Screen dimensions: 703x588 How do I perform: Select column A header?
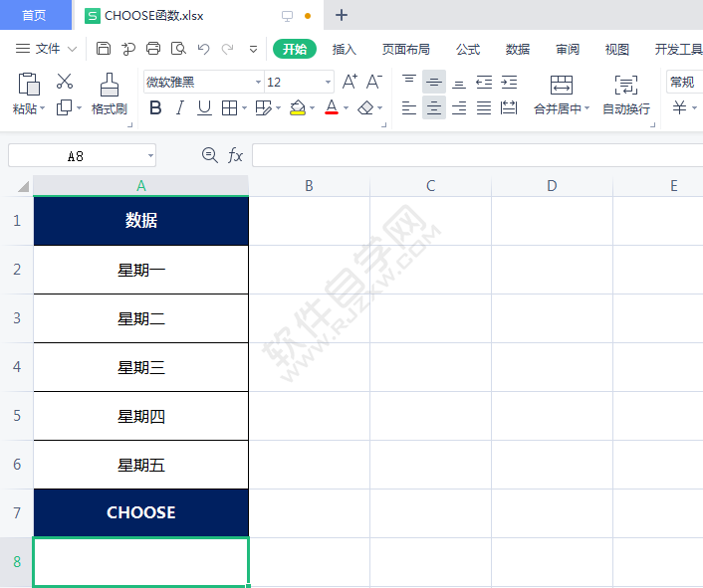(x=141, y=186)
